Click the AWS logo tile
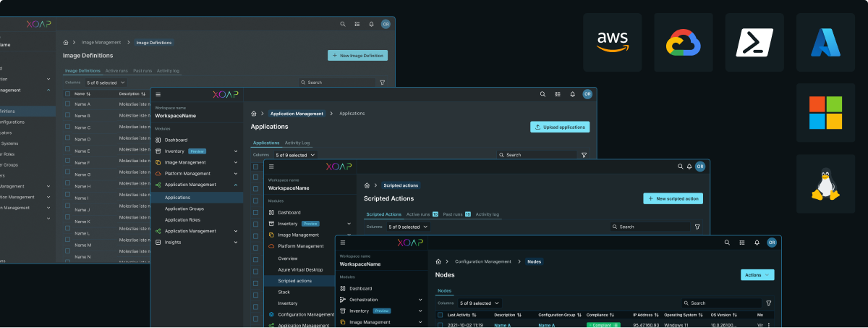Image resolution: width=868 pixels, height=328 pixels. point(612,42)
